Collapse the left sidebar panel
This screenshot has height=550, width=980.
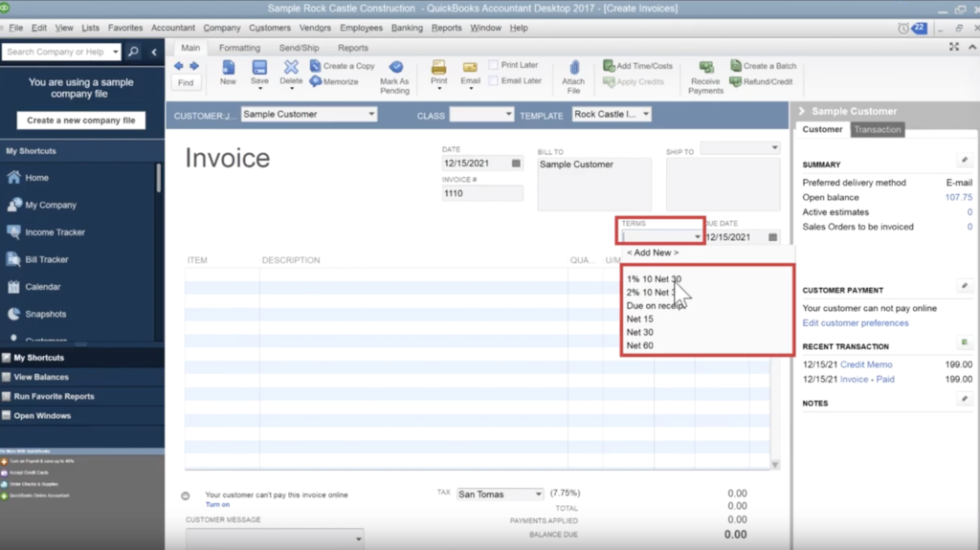[x=154, y=52]
